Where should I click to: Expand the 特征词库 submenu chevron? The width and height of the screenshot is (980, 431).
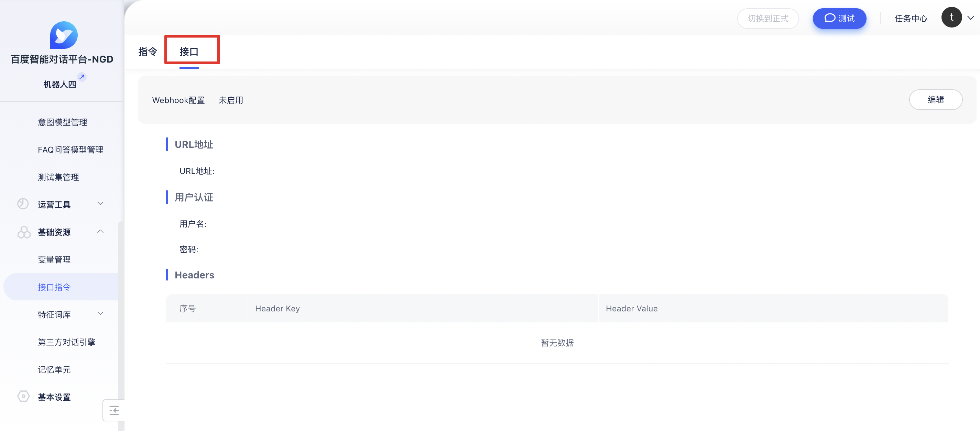click(100, 313)
